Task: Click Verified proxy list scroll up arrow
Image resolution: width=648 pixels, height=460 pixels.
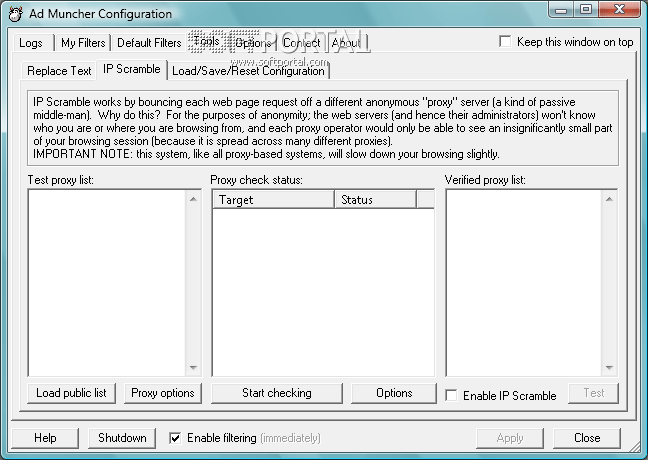Action: [609, 199]
